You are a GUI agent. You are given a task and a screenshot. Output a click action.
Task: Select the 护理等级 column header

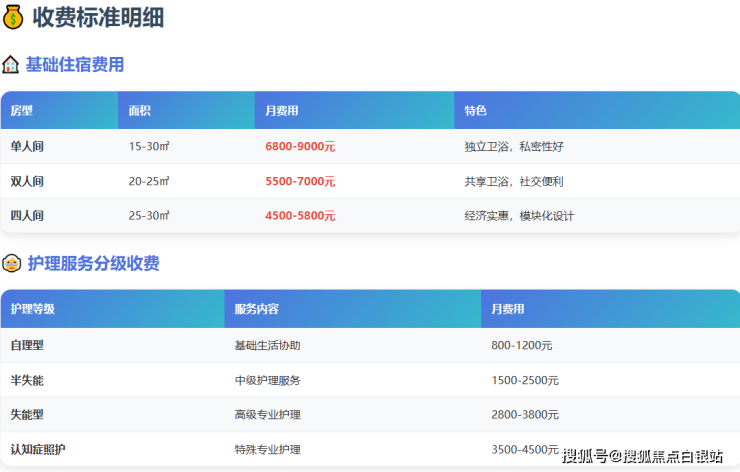[x=33, y=309]
